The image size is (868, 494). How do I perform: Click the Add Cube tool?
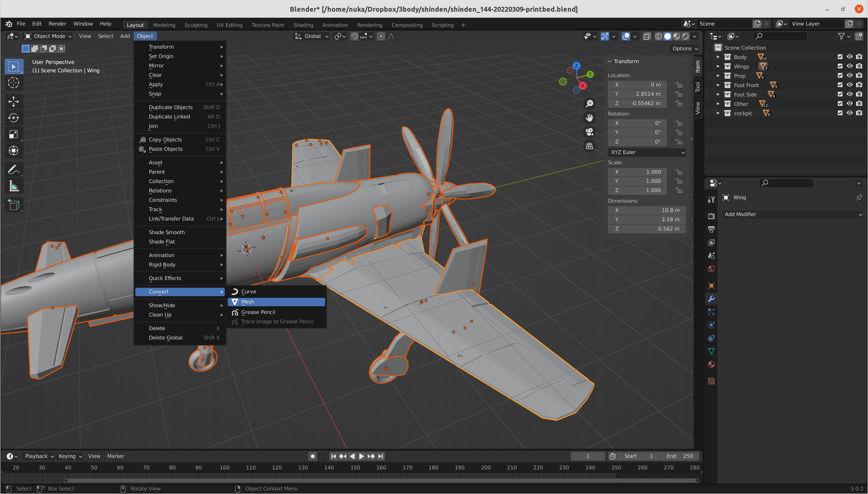tap(14, 205)
